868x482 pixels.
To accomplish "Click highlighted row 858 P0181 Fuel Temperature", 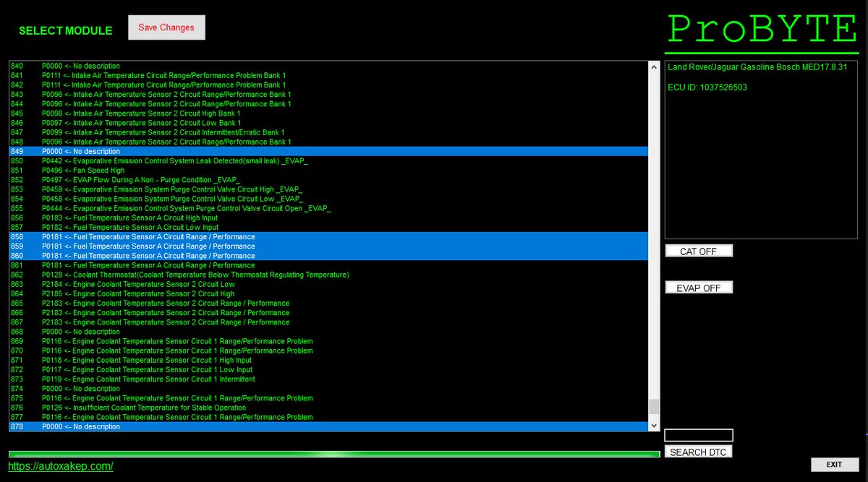I will coord(328,237).
